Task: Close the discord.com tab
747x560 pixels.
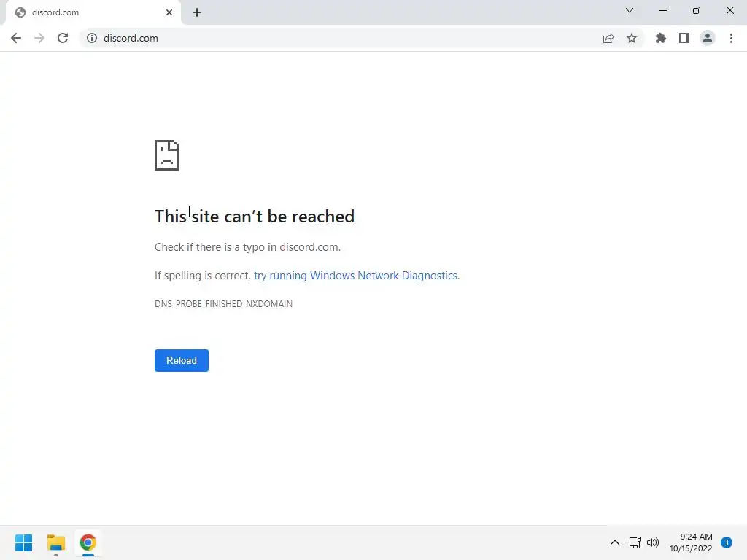Action: tap(169, 12)
